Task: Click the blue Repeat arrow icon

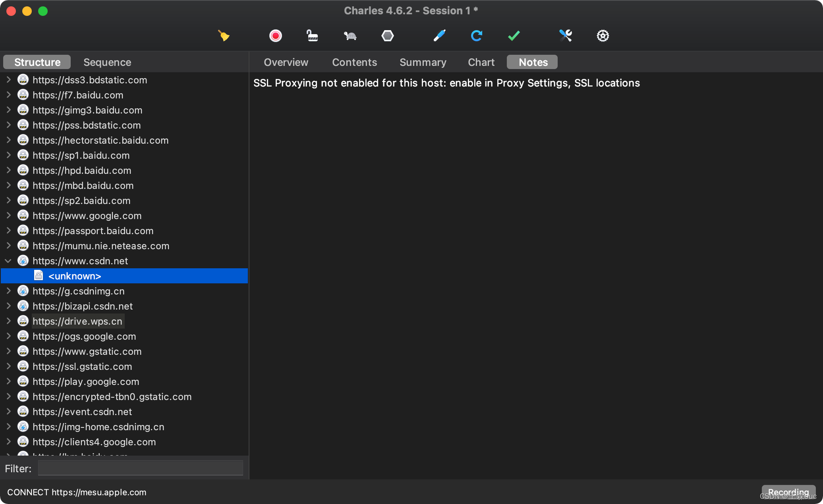Action: tap(476, 36)
